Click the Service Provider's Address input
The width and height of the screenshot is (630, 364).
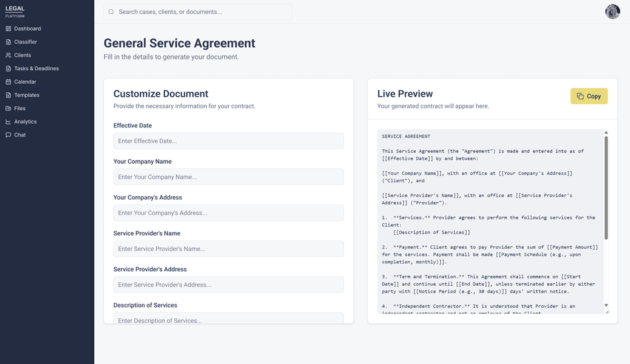tap(228, 284)
